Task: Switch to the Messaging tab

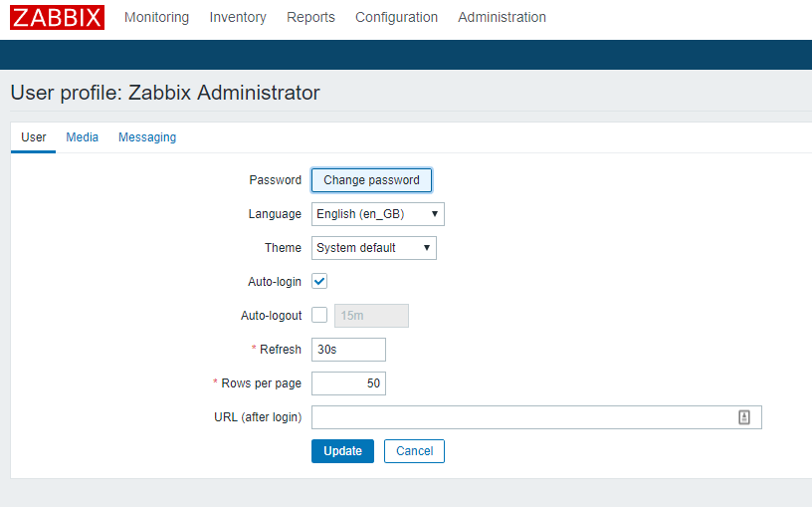Action: click(x=147, y=137)
